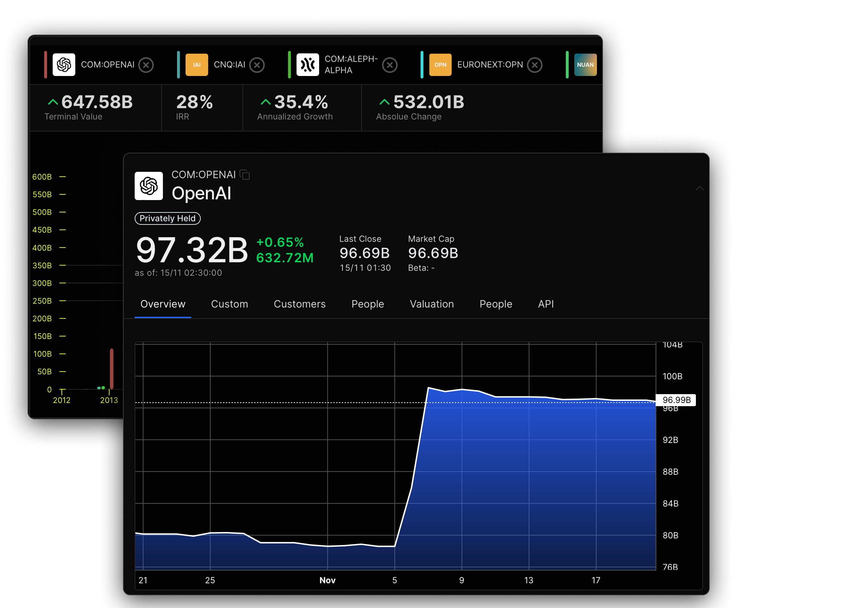The height and width of the screenshot is (608, 868).
Task: Click the OPN orange ticker badge
Action: (x=440, y=65)
